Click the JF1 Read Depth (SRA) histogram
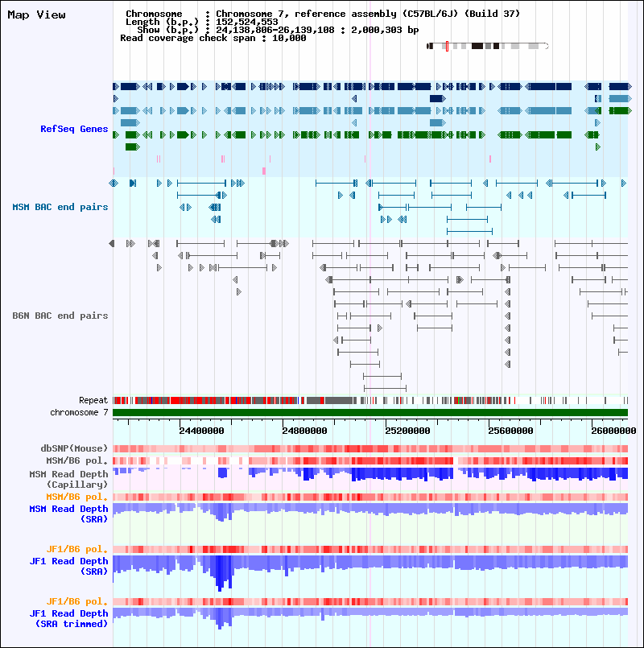The width and height of the screenshot is (644, 648). pyautogui.click(x=370, y=574)
